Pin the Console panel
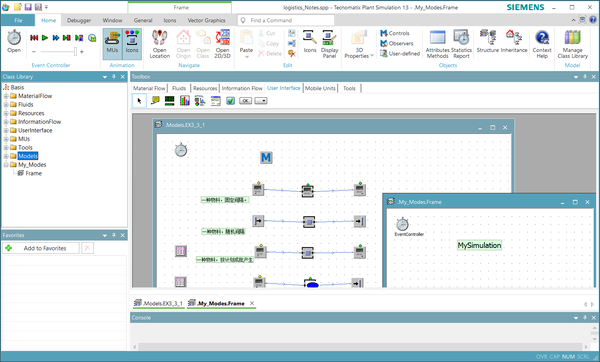Screen dimensions: 600x362 tap(585, 317)
